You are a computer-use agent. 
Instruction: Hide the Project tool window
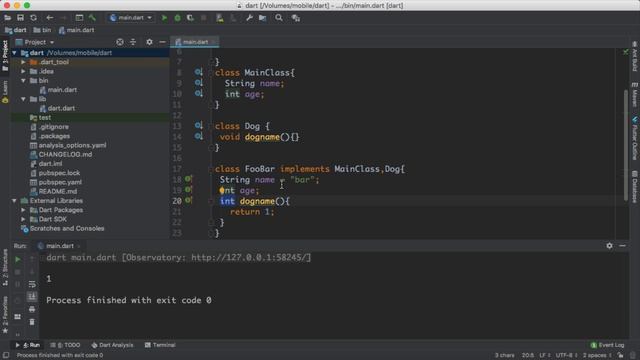coord(162,42)
